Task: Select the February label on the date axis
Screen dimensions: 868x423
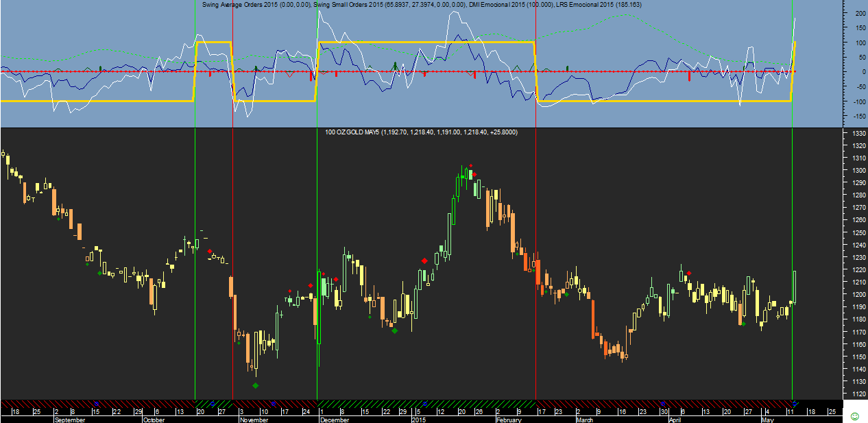Action: tap(509, 420)
